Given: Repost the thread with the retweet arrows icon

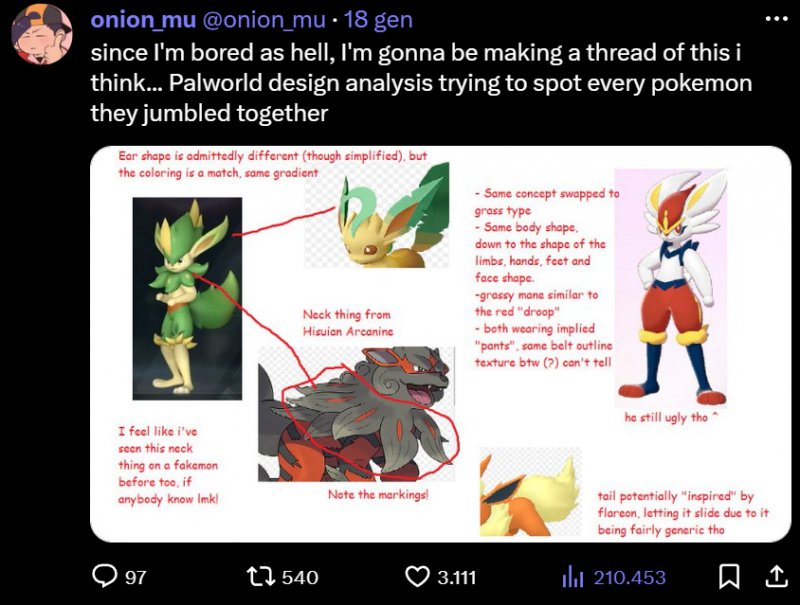Looking at the screenshot, I should pyautogui.click(x=262, y=577).
